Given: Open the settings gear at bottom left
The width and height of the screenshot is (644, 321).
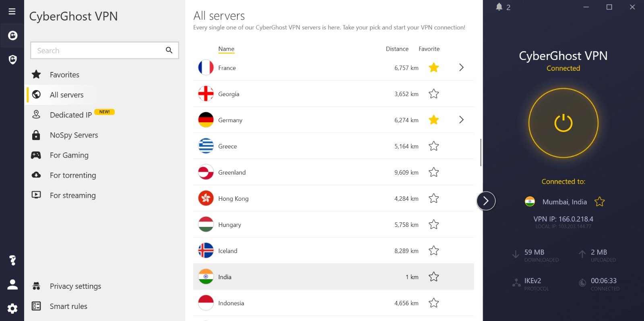Looking at the screenshot, I should 12,309.
